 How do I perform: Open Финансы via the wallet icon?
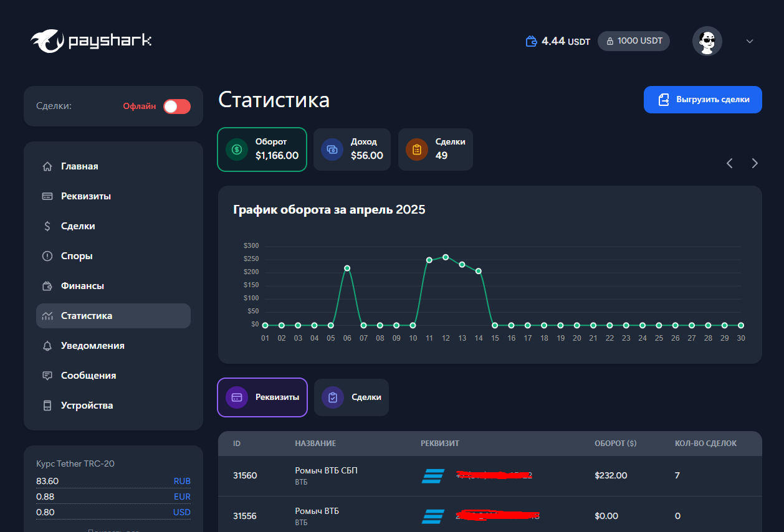pos(47,286)
